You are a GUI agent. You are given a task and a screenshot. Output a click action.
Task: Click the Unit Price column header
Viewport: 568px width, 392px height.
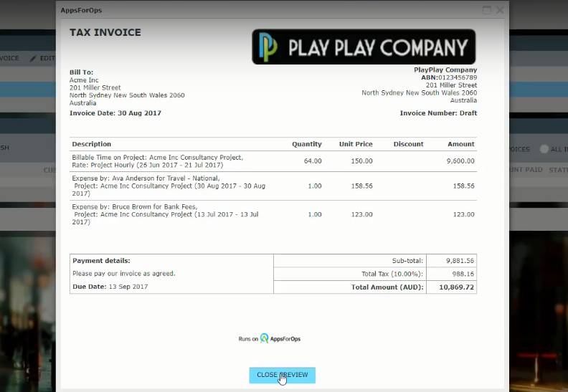[x=356, y=144]
